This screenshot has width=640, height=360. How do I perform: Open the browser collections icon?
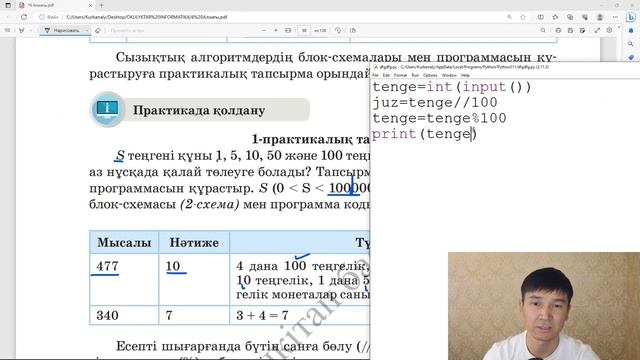point(570,17)
